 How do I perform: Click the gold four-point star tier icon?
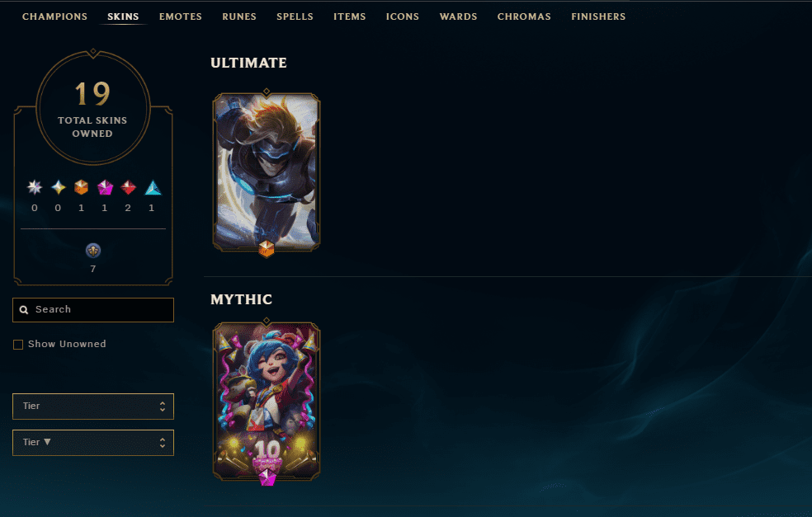[59, 187]
